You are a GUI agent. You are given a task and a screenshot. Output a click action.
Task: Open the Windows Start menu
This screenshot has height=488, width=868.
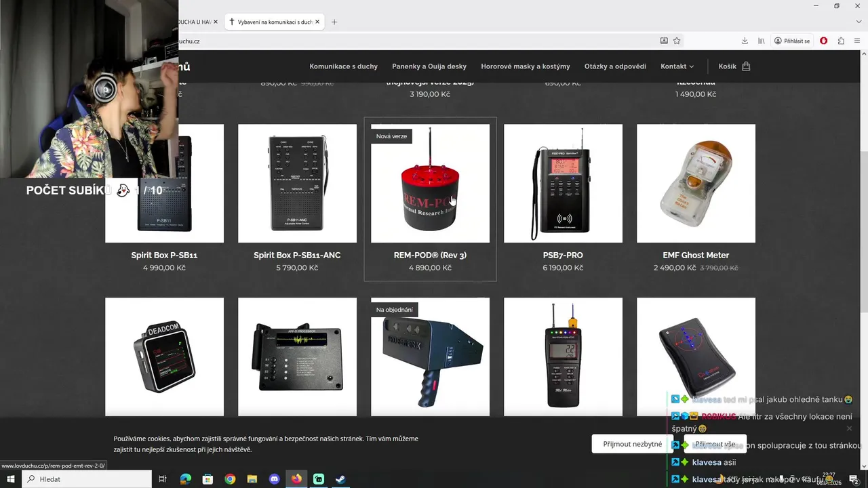(x=10, y=479)
